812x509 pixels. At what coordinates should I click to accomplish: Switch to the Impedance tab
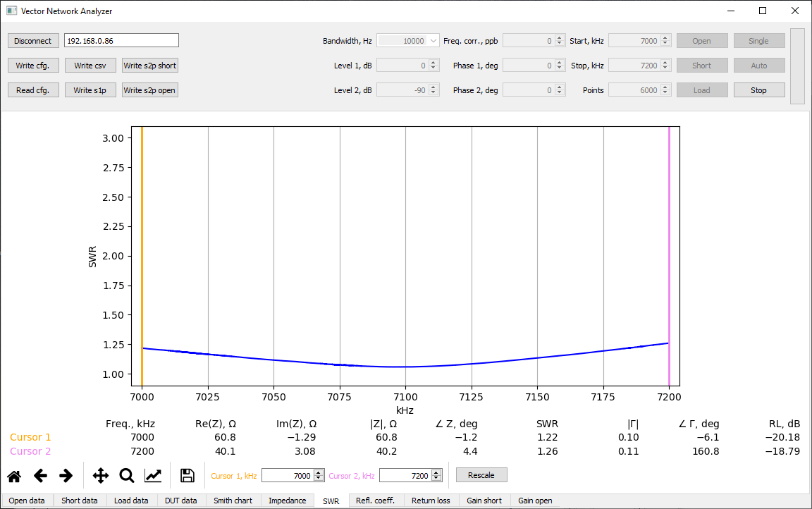(288, 501)
